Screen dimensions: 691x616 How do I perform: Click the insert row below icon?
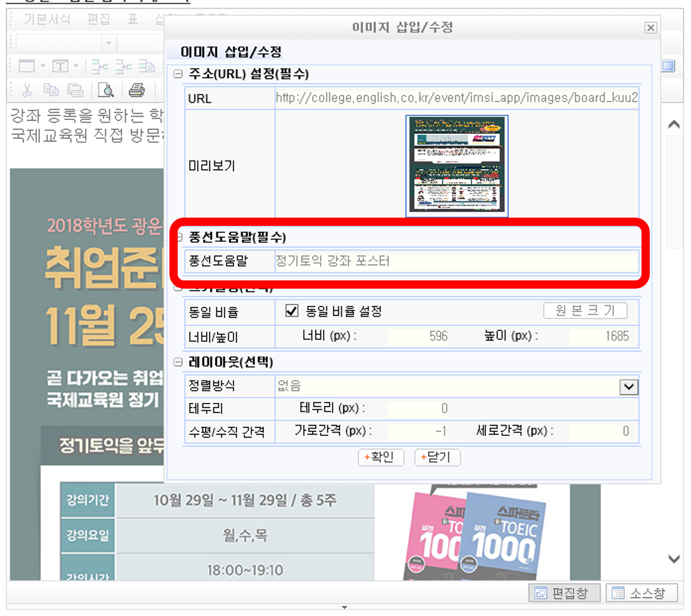pyautogui.click(x=123, y=66)
